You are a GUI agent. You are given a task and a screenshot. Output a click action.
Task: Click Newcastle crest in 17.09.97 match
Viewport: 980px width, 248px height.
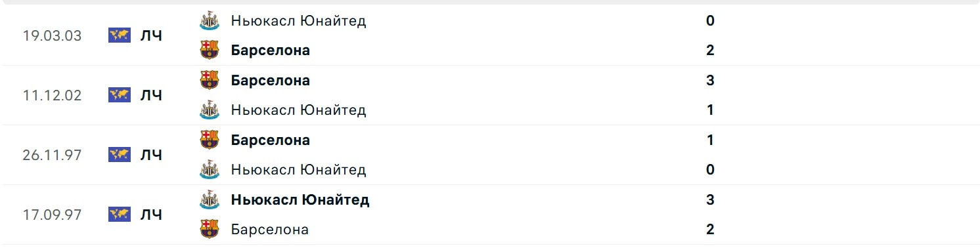point(209,199)
